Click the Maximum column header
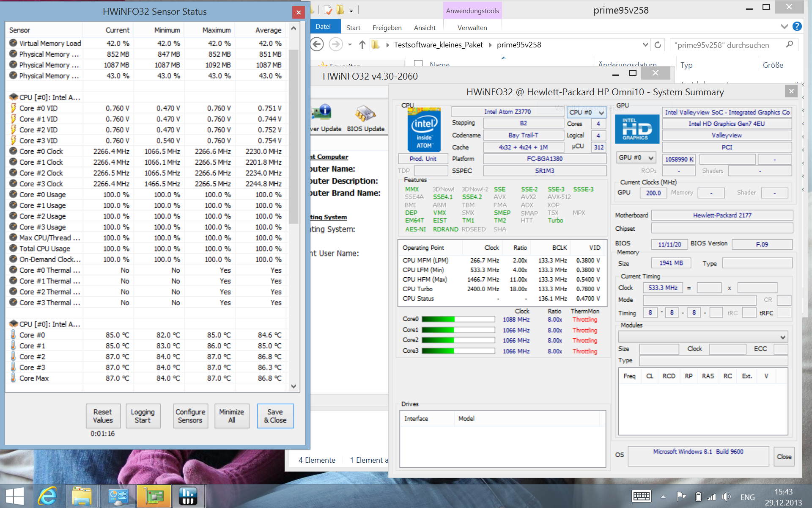The height and width of the screenshot is (508, 812). 209,30
